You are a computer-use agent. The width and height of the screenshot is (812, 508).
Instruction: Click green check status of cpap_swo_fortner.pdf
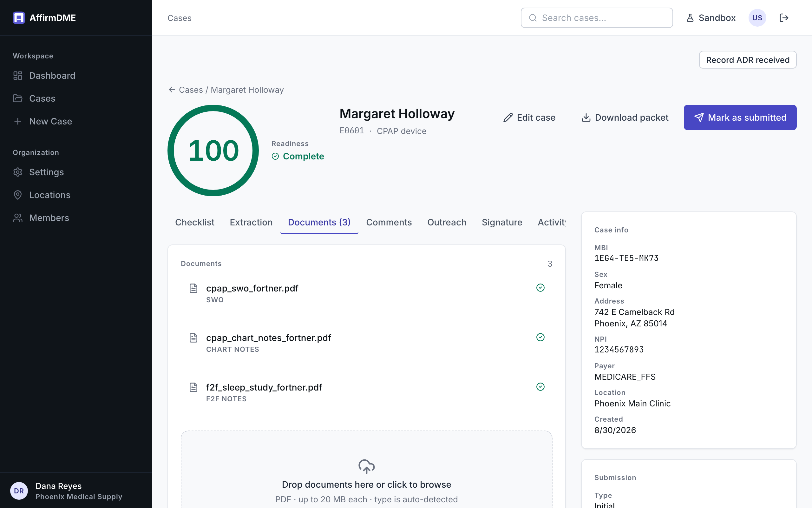point(540,288)
